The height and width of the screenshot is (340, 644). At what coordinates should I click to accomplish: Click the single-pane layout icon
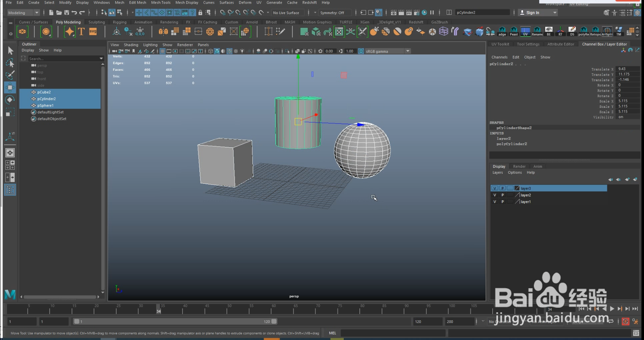coord(10,153)
